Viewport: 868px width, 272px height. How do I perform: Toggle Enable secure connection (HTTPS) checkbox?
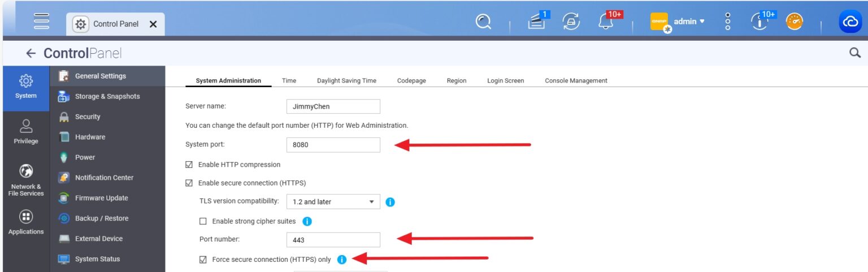click(189, 183)
